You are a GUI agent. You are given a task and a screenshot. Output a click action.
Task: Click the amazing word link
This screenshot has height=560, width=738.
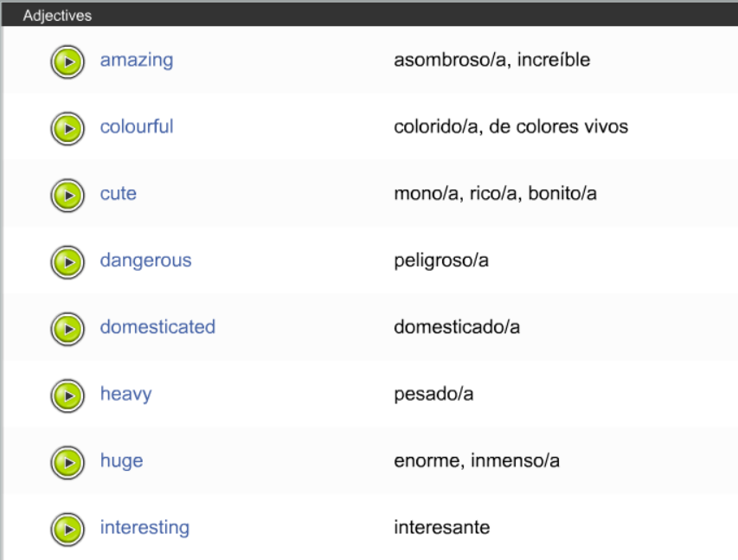coord(136,61)
